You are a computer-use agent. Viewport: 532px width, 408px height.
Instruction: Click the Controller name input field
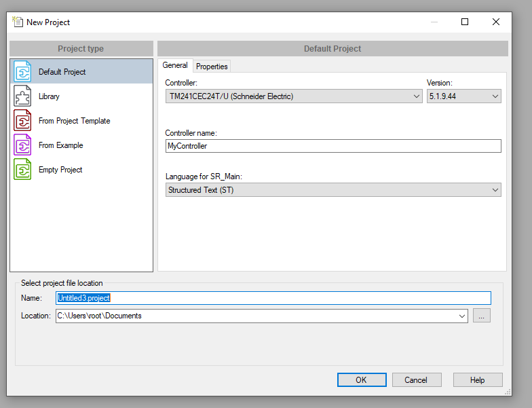click(333, 146)
